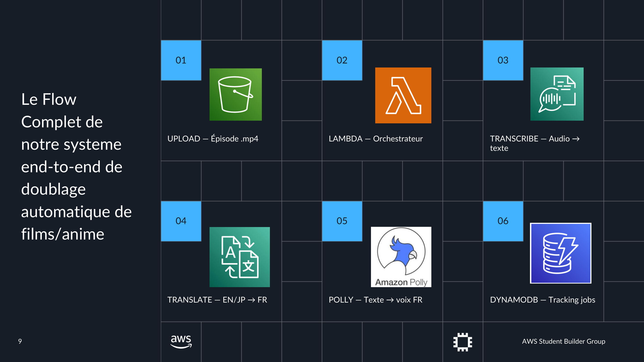The height and width of the screenshot is (362, 644).
Task: Click the 'Le Flow Complet' slide title
Action: pyautogui.click(x=76, y=167)
